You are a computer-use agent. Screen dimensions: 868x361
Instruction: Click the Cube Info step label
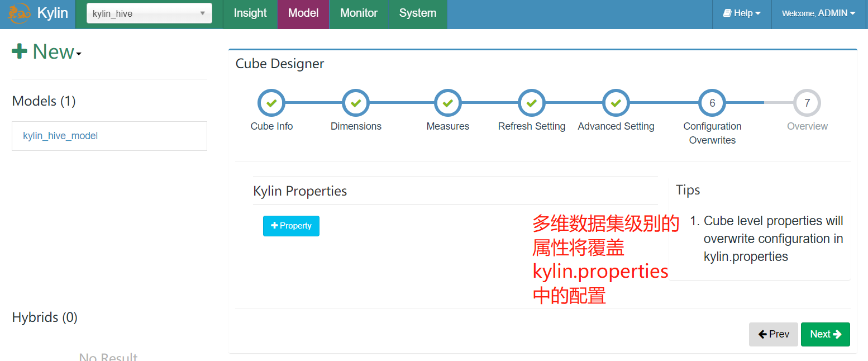pyautogui.click(x=271, y=126)
